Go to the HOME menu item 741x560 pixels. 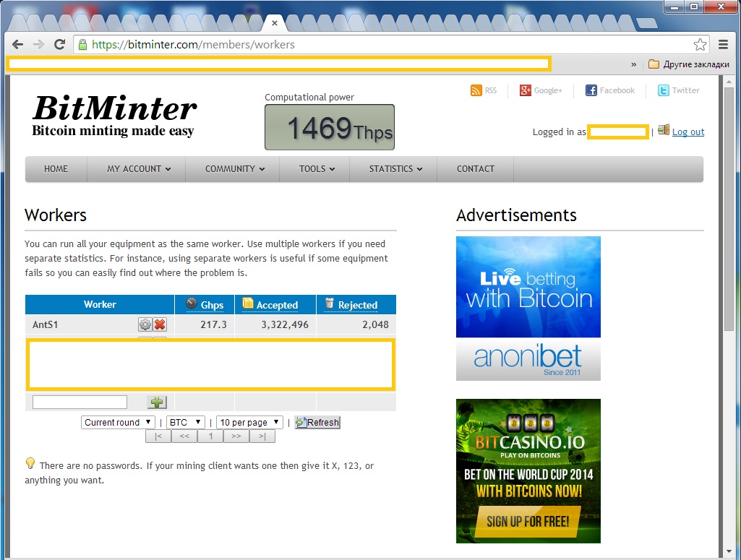point(56,168)
